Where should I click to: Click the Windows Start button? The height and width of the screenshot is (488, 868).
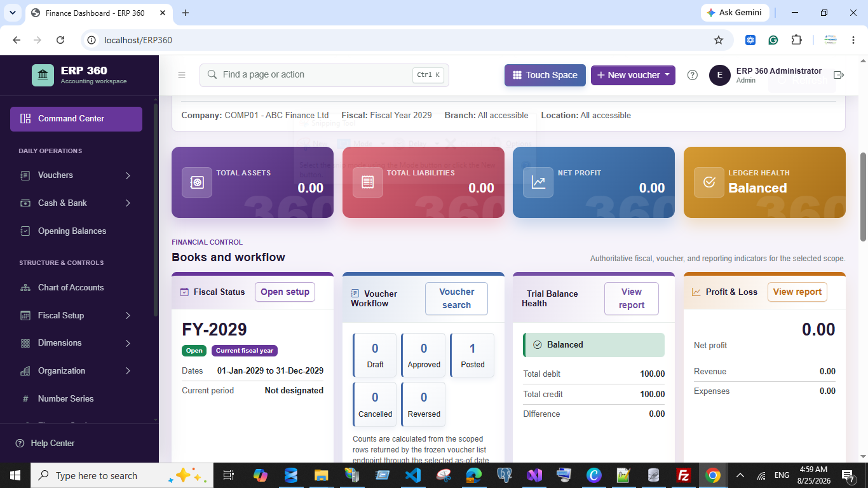(x=15, y=475)
